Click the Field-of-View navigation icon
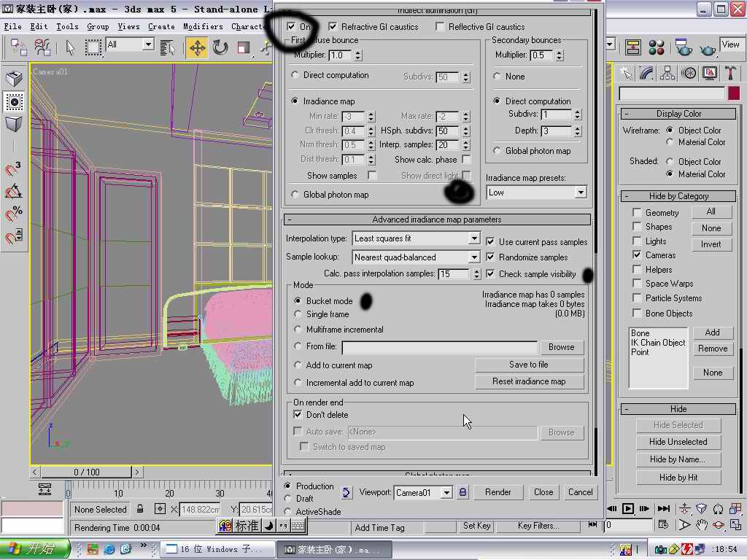The height and width of the screenshot is (560, 747). click(x=684, y=525)
